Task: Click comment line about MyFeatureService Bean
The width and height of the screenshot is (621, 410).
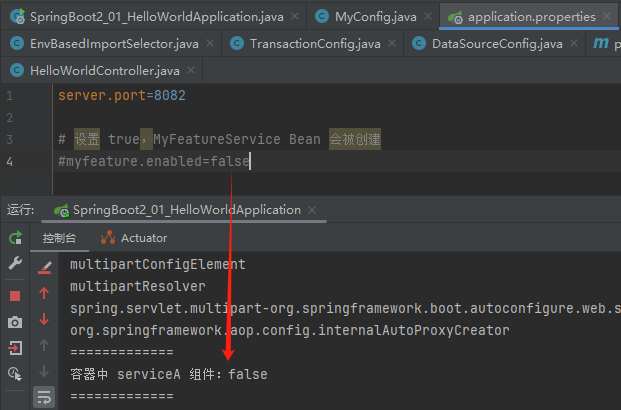Action: [x=219, y=139]
